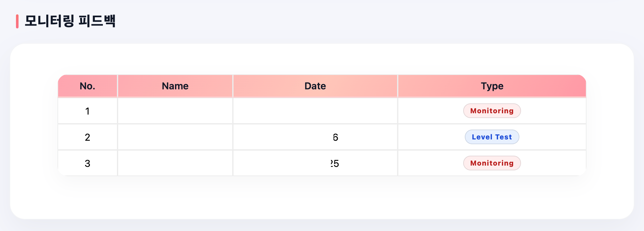Screen dimensions: 644x231
Task: Select the Type column header
Action: click(x=492, y=86)
